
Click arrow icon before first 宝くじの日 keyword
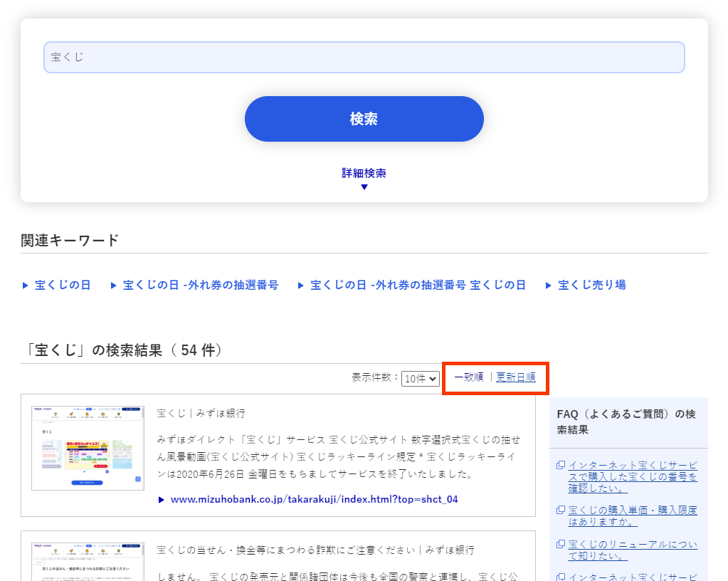pos(25,285)
